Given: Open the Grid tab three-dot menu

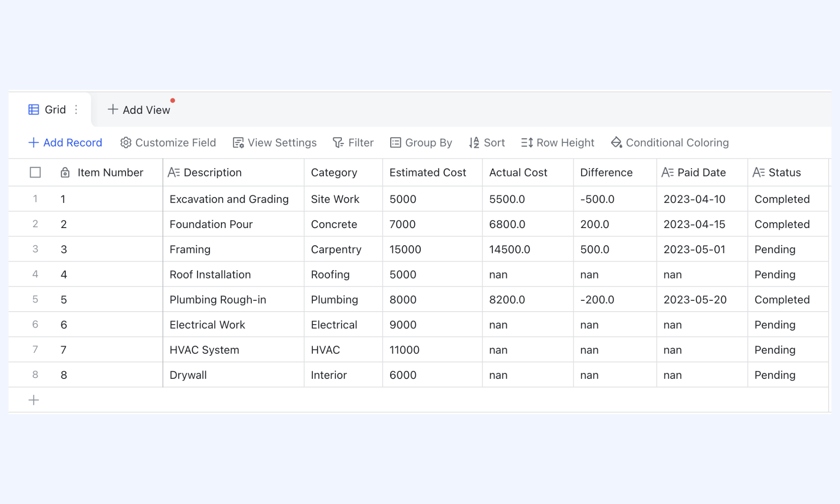Looking at the screenshot, I should point(76,110).
